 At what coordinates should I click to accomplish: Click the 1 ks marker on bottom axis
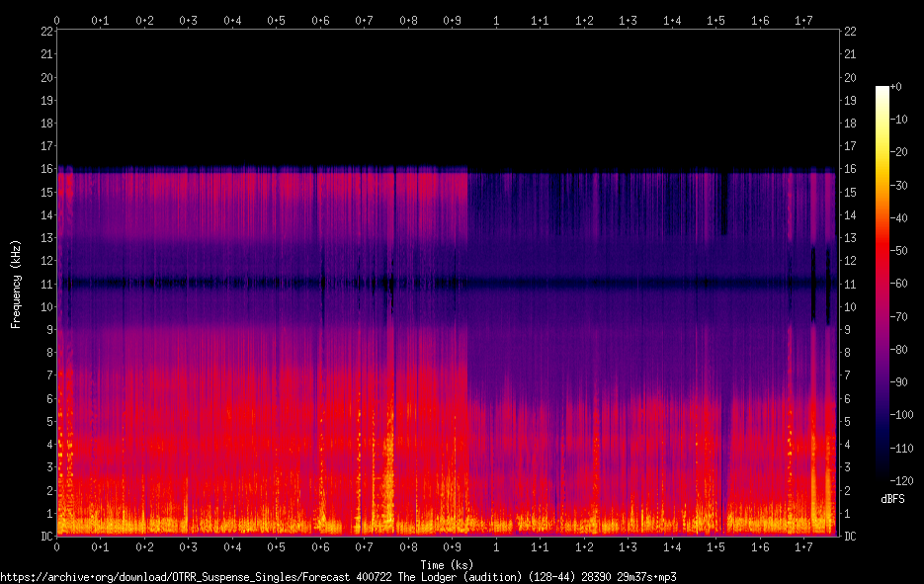click(x=496, y=547)
